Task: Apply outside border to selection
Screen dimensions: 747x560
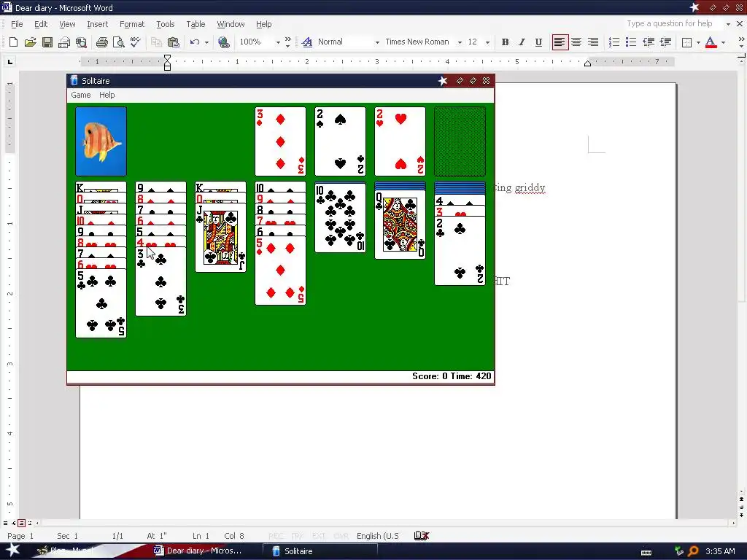Action: [x=686, y=42]
